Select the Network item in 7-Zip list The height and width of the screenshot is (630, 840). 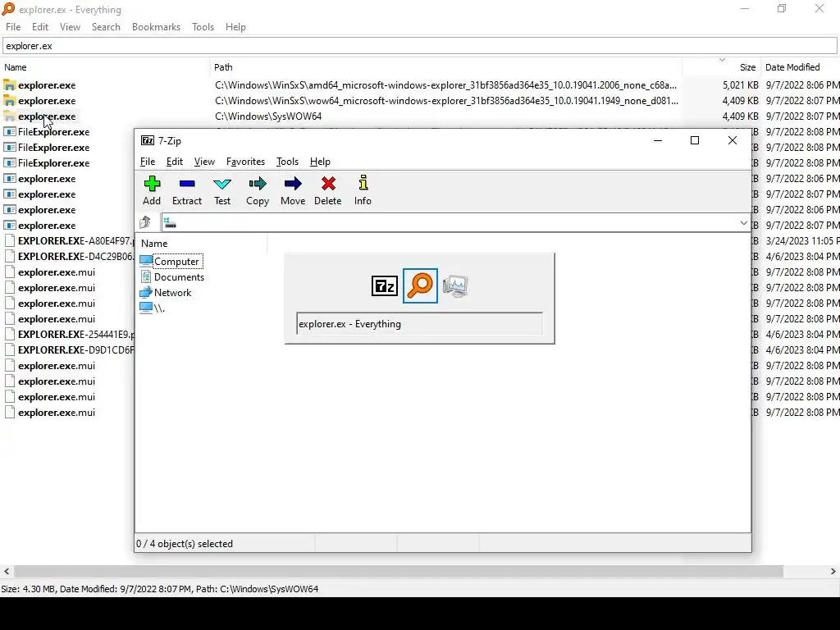166,293
